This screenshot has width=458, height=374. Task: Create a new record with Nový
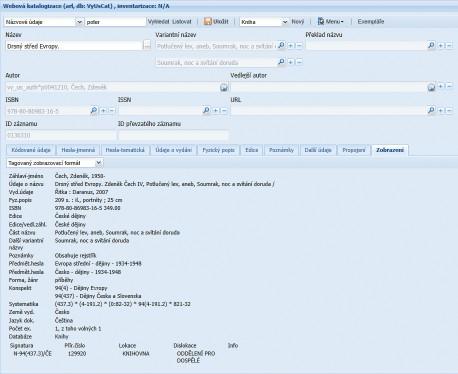(298, 22)
